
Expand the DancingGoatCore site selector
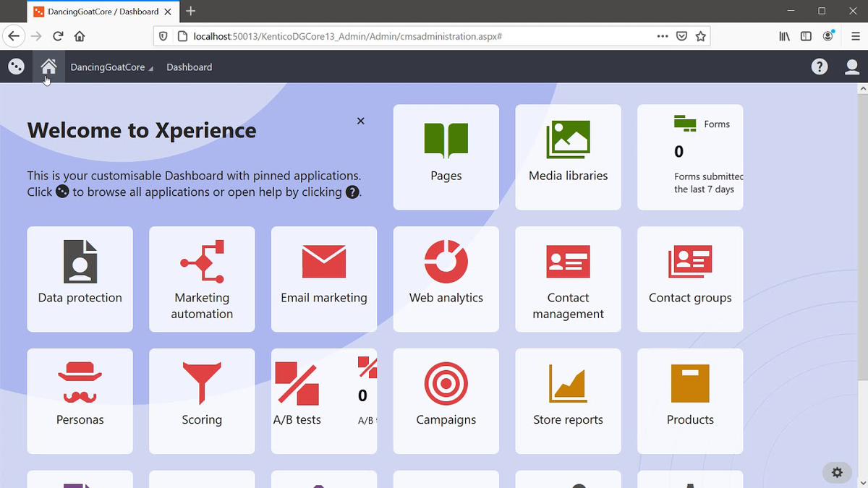coord(111,67)
